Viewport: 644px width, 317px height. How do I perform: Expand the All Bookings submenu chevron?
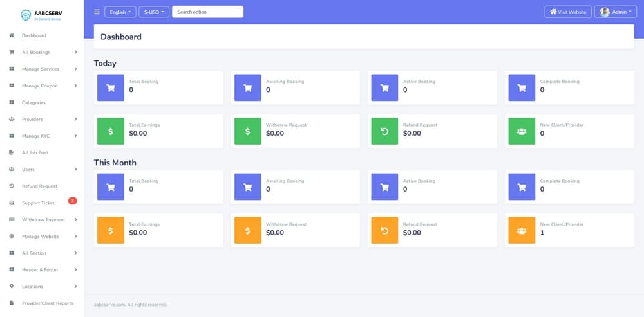[75, 52]
